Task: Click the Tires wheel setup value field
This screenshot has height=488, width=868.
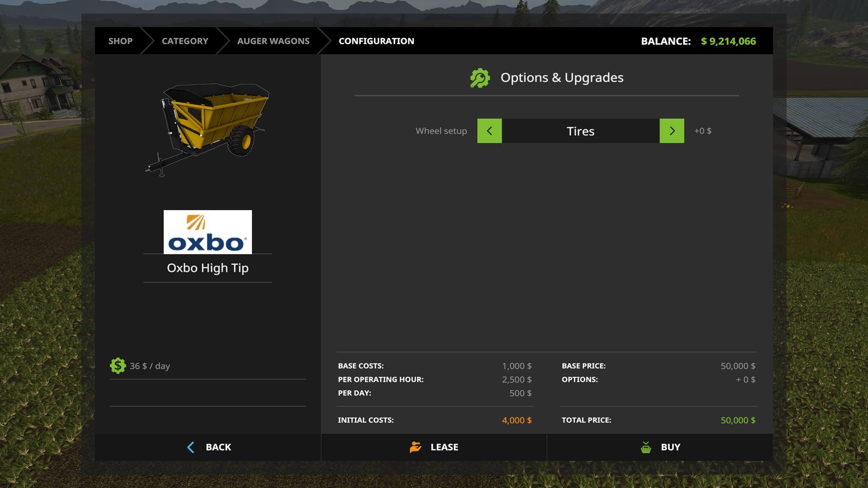Action: 581,131
